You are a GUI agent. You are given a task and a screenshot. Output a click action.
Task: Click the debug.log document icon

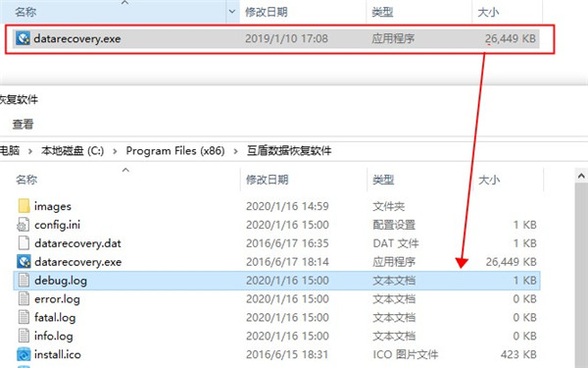(x=24, y=281)
